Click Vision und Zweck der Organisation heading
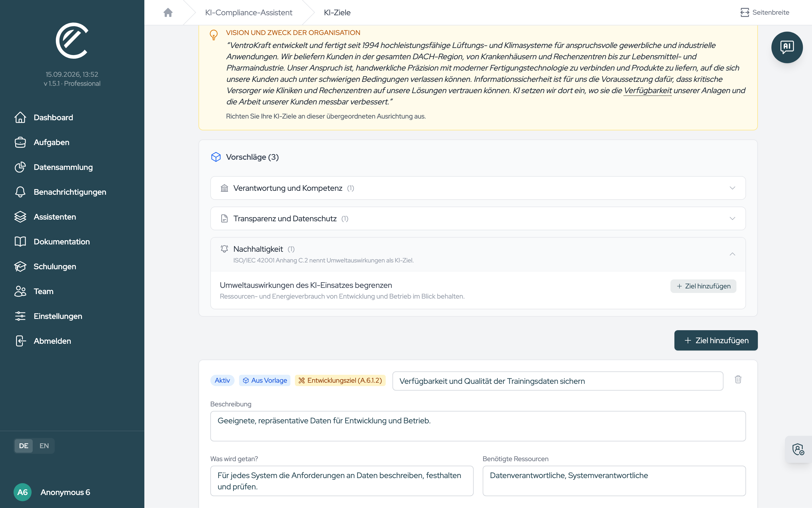 293,32
